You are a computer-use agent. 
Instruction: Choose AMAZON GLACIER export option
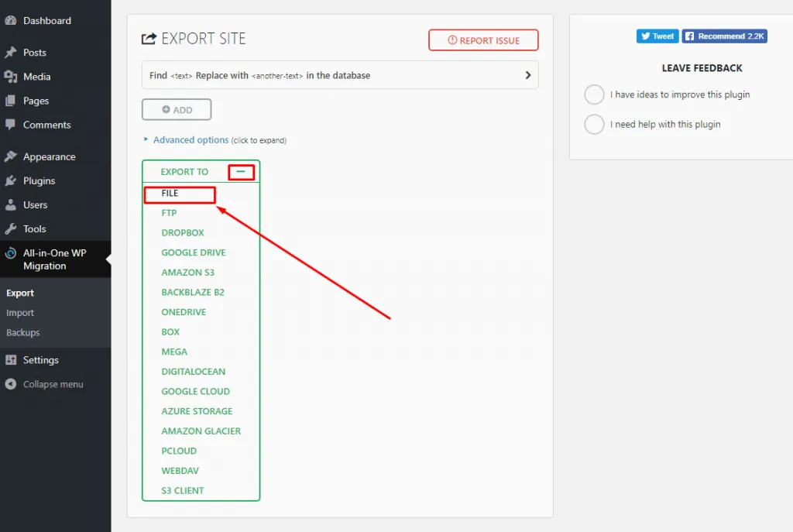tap(201, 431)
